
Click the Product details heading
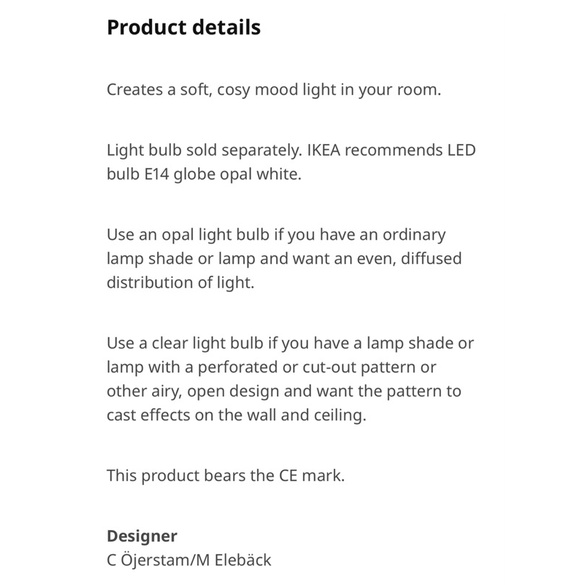tap(184, 27)
